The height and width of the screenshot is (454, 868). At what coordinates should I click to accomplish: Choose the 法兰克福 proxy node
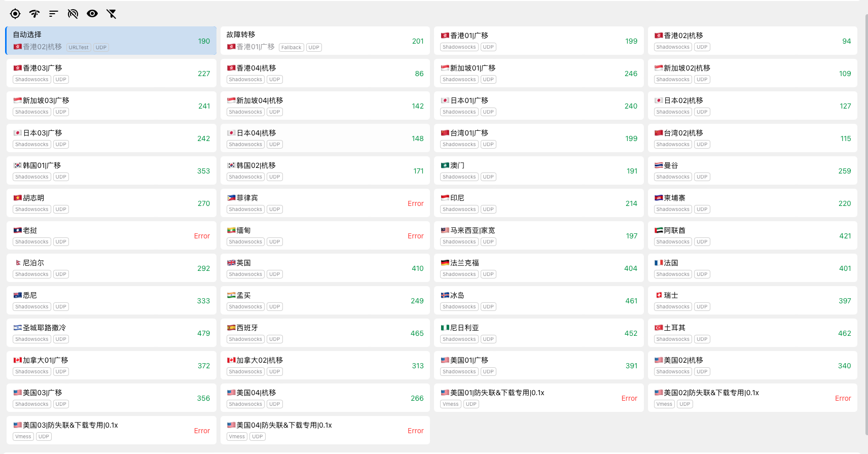(x=538, y=268)
